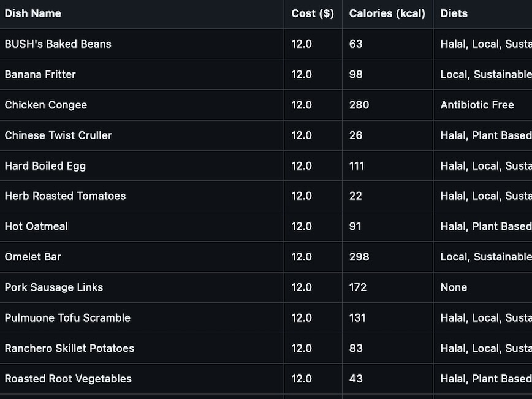Click the Calories (kcal) column header
Viewport: 532px width, 399px height.
(x=387, y=13)
